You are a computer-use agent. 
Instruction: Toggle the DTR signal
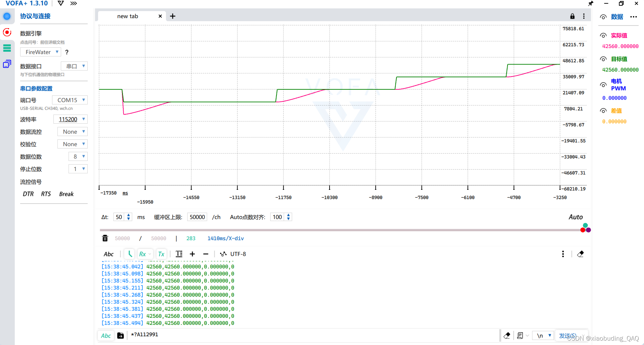pos(28,194)
